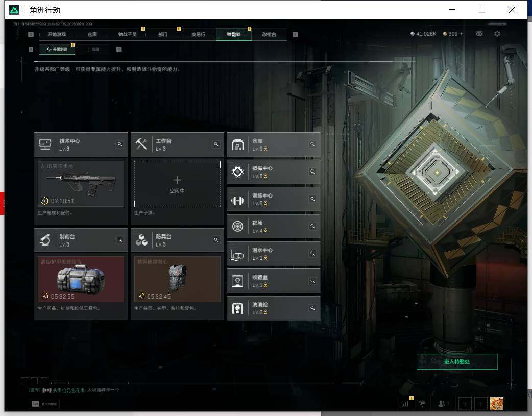The image size is (532, 416).
Task: Open the world chat message line
Action: [74, 390]
